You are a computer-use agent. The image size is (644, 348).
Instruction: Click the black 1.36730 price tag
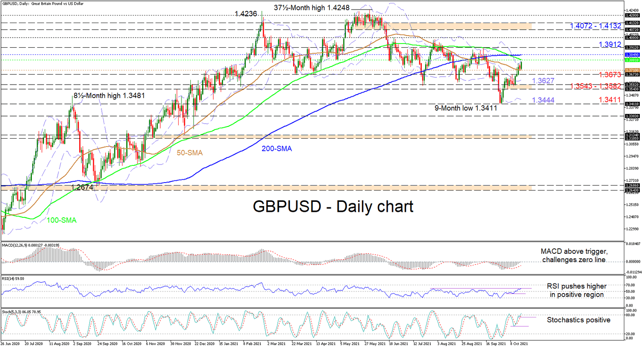click(633, 74)
